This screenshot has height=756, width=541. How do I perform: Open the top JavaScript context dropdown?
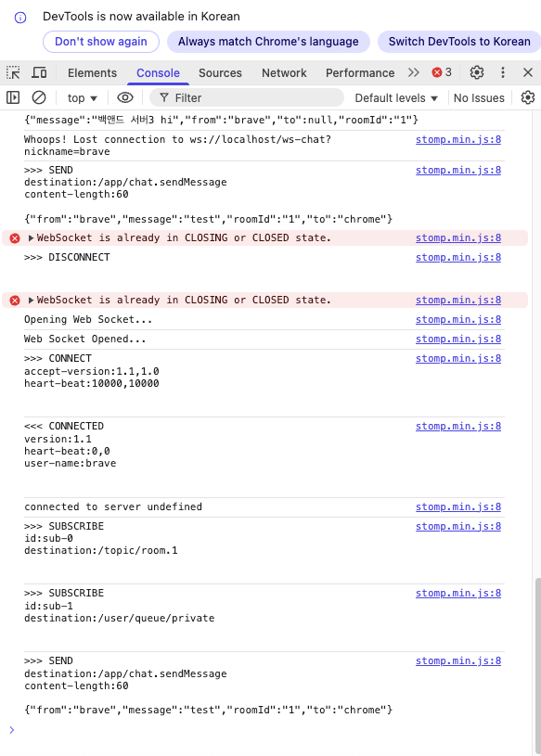coord(82,98)
